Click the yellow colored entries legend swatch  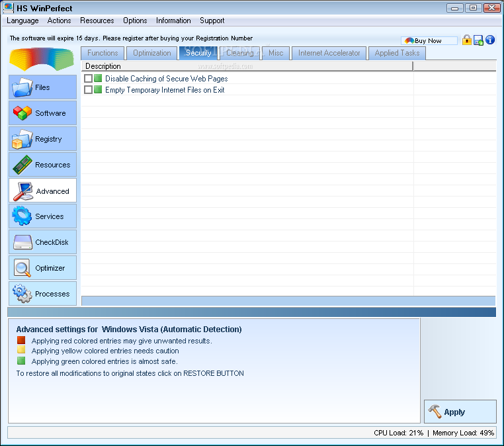pyautogui.click(x=21, y=350)
